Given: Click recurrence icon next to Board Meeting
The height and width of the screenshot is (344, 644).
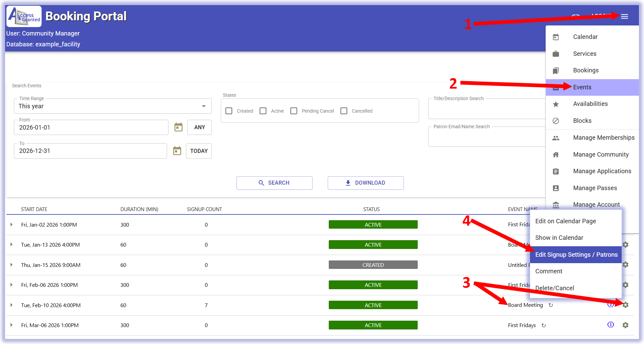Looking at the screenshot, I should 551,305.
